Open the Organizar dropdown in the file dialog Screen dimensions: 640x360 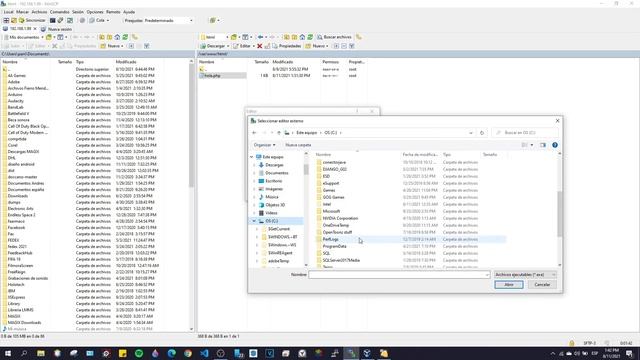[x=264, y=145]
